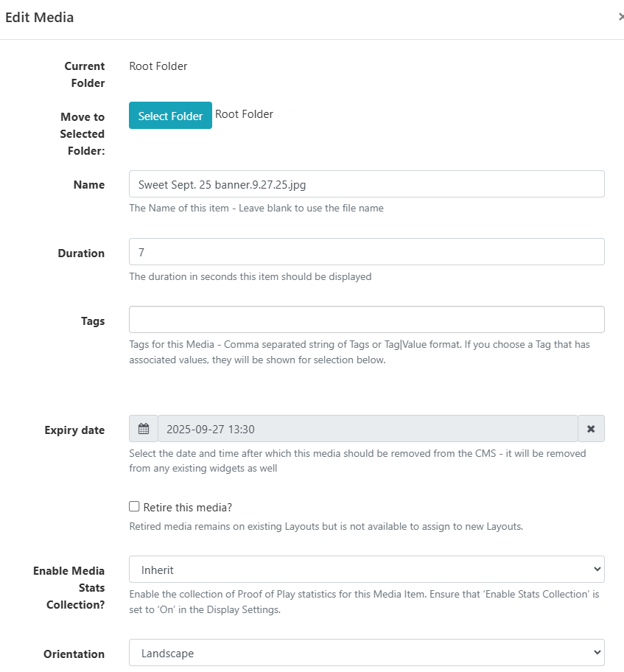Click the Tags field label
The image size is (624, 672).
click(x=93, y=321)
